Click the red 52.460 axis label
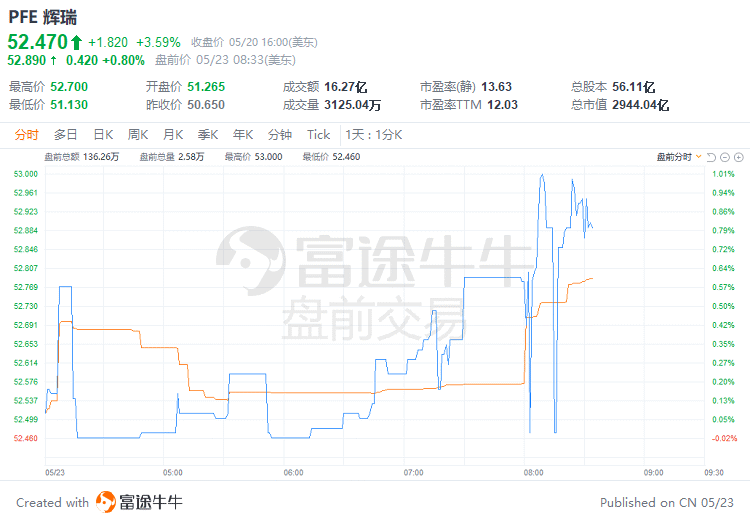This screenshot has height=523, width=750. pos(26,438)
